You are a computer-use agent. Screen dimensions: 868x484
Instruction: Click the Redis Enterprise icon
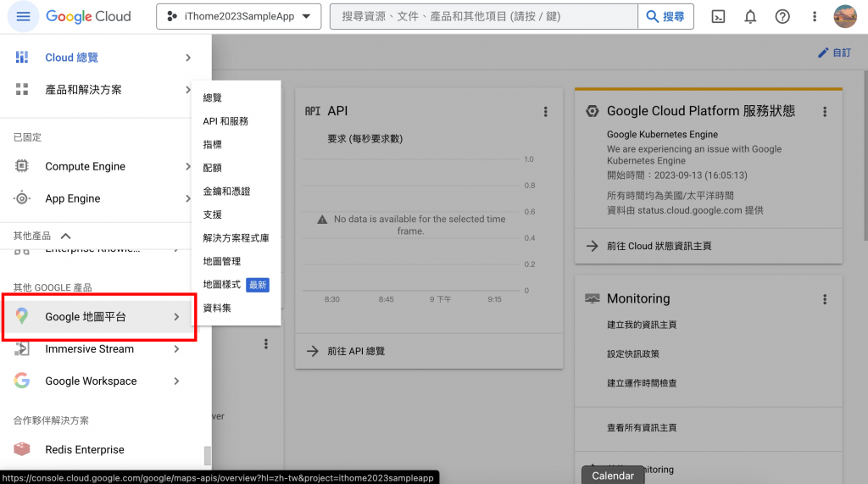[x=21, y=449]
